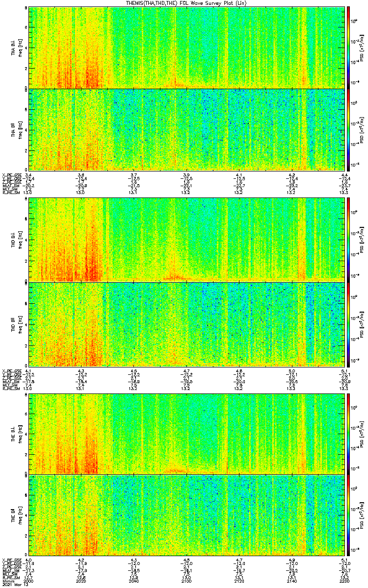Click R_RE_SM label below the THD panels

(x=11, y=388)
